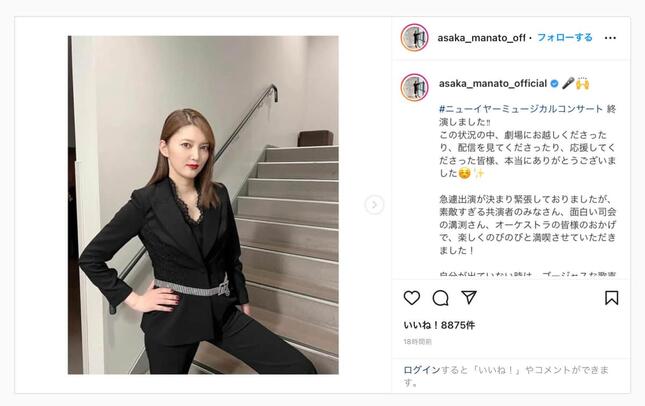Open the caption profile avatar
The height and width of the screenshot is (406, 645).
(x=415, y=87)
